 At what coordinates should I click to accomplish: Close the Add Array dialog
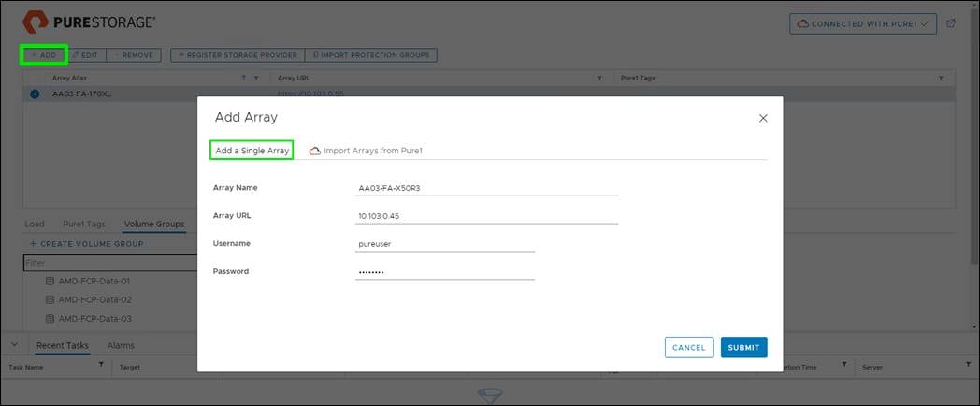(x=762, y=118)
